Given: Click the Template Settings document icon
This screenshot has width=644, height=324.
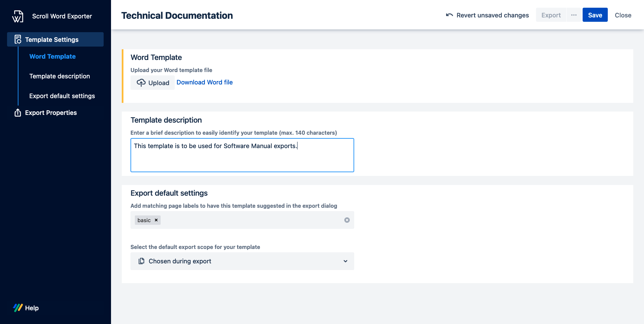Looking at the screenshot, I should 18,40.
